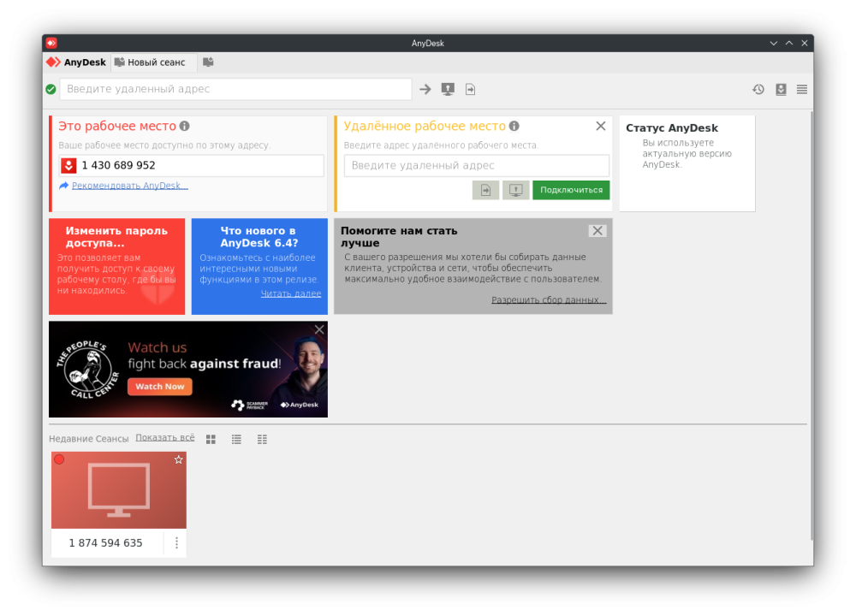This screenshot has width=856, height=616.
Task: Click the 'Подключиться' button
Action: click(571, 190)
